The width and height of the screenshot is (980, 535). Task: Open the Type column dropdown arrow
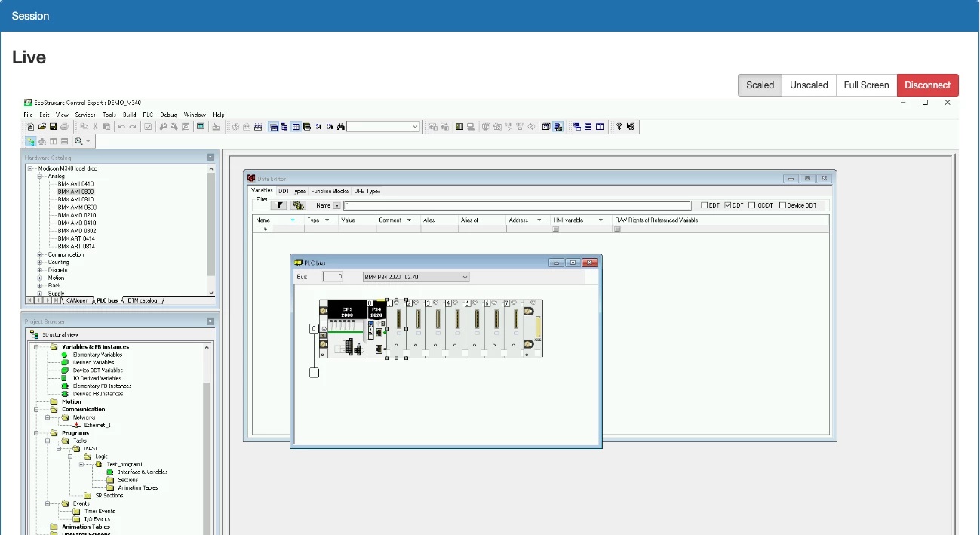click(327, 220)
